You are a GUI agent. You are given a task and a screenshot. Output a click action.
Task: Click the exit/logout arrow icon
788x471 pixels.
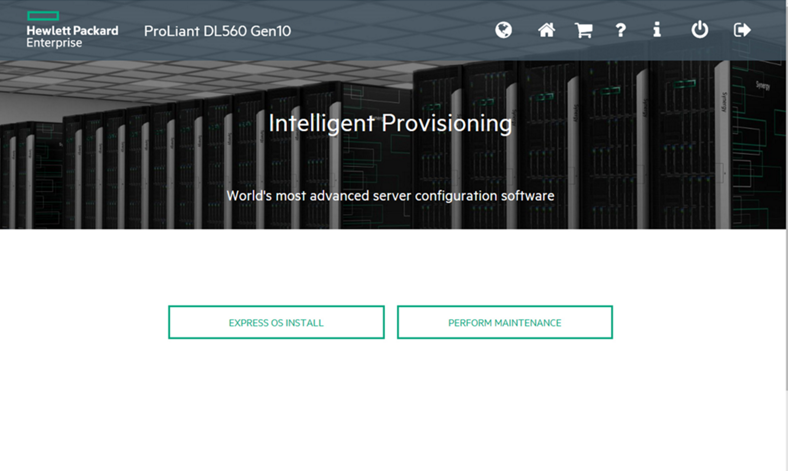[x=742, y=30]
